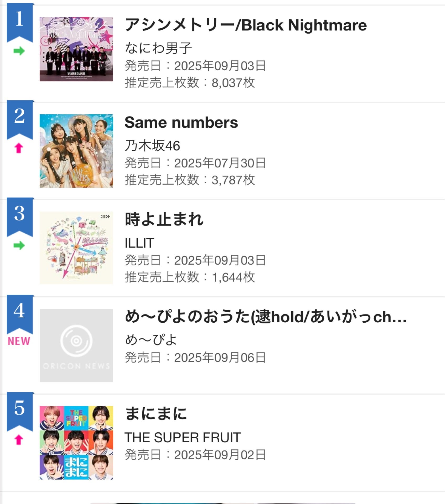This screenshot has width=445, height=504.
Task: Open the まにまに title link
Action: point(156,414)
